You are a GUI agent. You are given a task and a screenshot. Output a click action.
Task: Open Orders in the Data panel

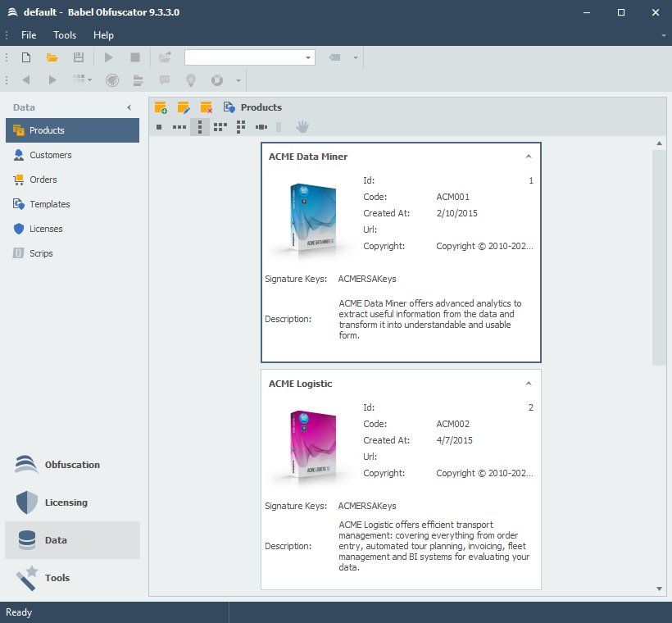(72, 180)
